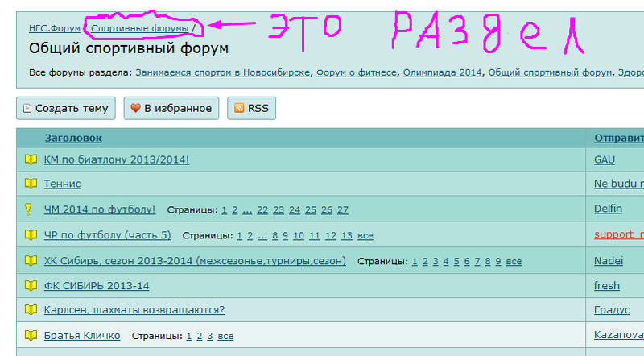Screen dimensions: 644x356
Task: Click the book icon beside ФК СИБИРЬ 2013-14
Action: [x=31, y=285]
